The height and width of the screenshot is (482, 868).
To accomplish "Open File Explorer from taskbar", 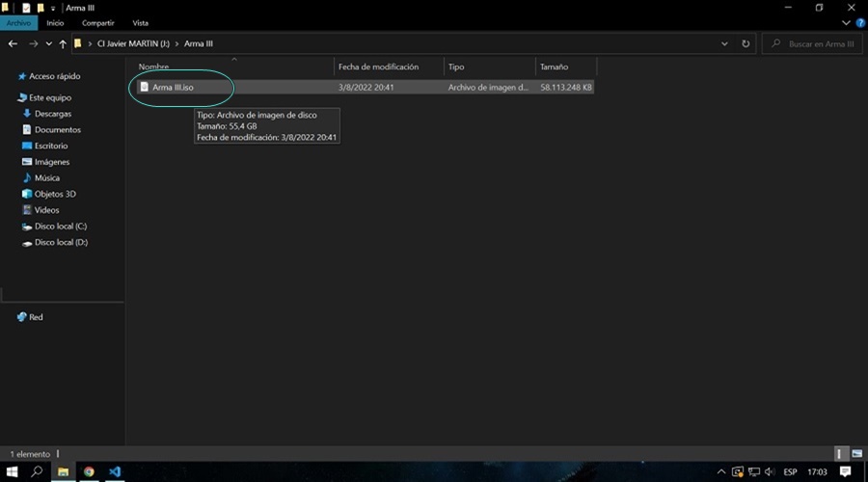I will click(63, 471).
